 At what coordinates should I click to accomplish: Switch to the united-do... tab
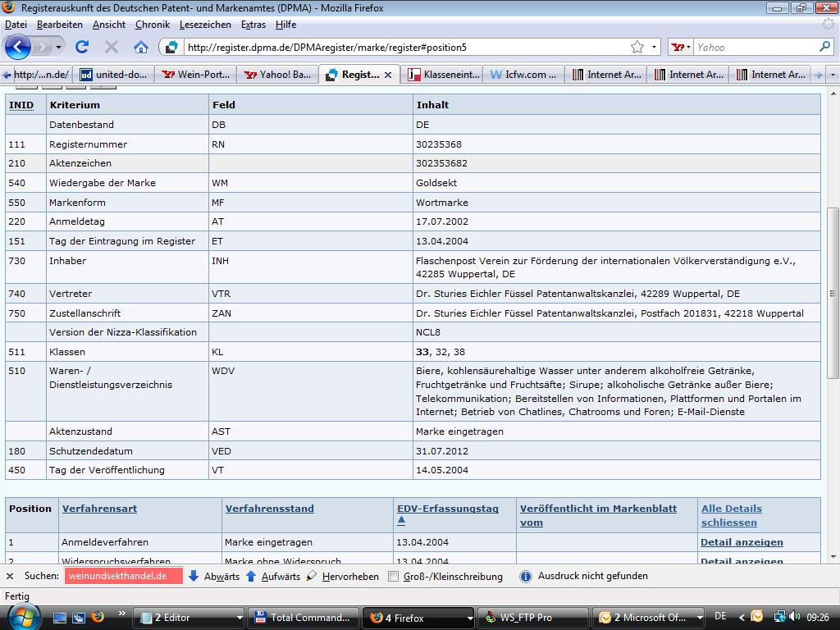[x=113, y=75]
